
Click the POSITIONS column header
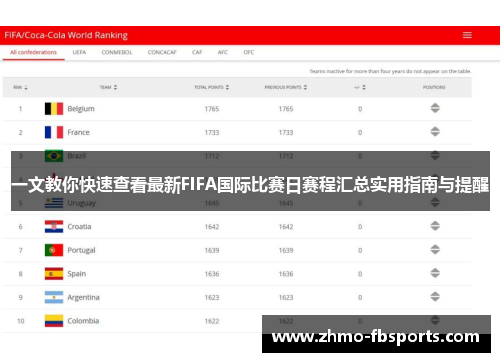tap(434, 87)
